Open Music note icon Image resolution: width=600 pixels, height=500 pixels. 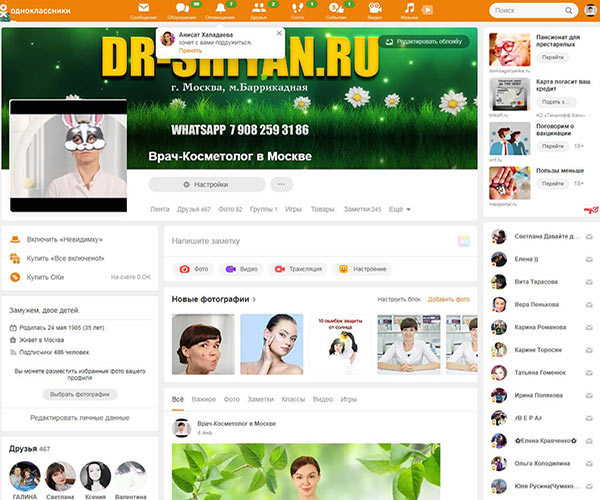[x=409, y=8]
